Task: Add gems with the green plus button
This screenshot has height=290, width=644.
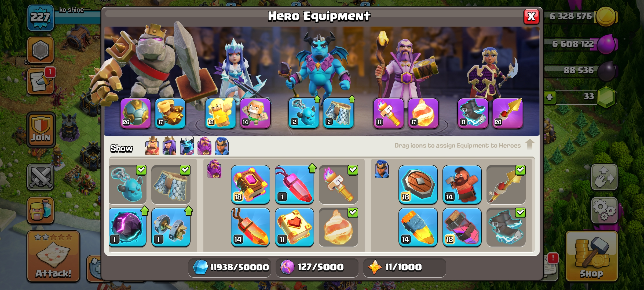Action: click(x=550, y=97)
